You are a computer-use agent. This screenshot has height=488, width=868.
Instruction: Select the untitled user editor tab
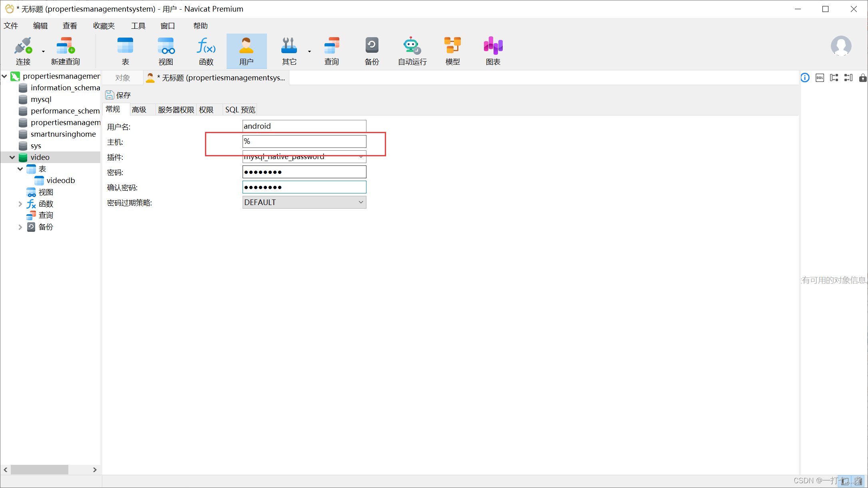[216, 78]
